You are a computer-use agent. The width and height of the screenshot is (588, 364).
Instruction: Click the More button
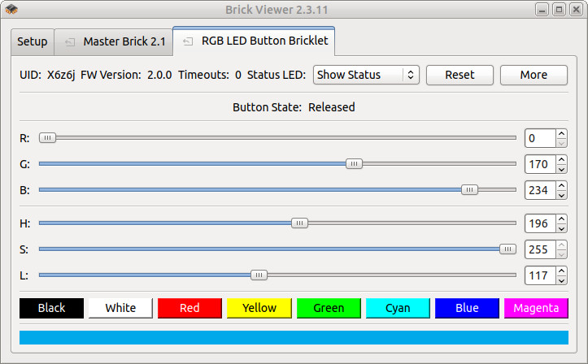tap(534, 75)
